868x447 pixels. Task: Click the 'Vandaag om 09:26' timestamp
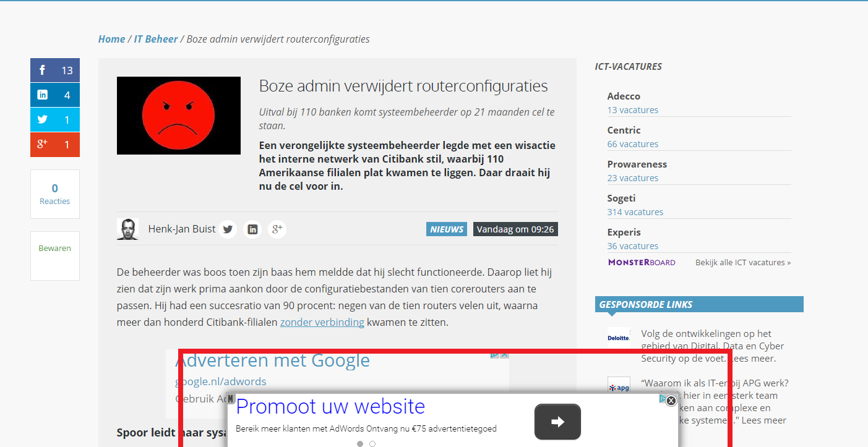coord(515,229)
